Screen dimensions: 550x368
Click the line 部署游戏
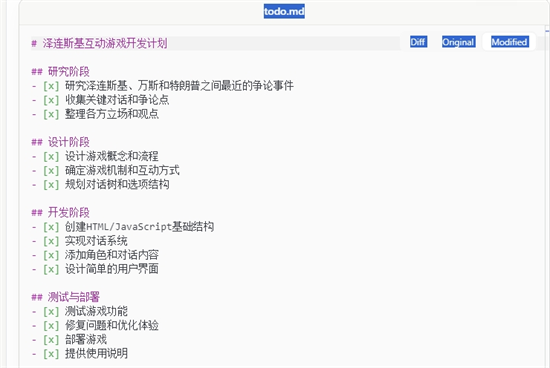86,339
